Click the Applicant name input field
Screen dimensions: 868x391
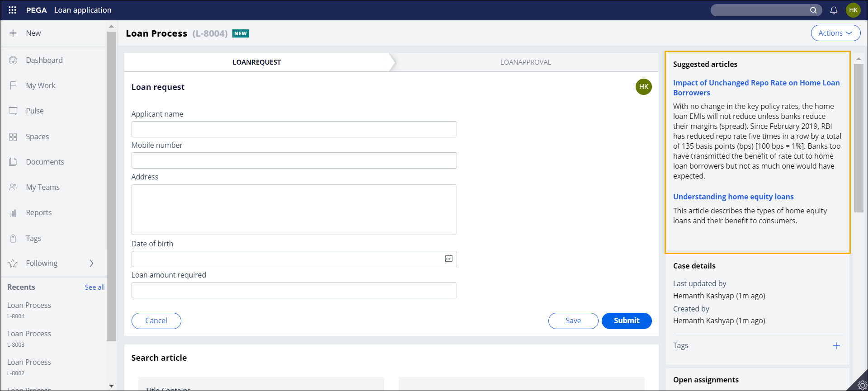(294, 129)
